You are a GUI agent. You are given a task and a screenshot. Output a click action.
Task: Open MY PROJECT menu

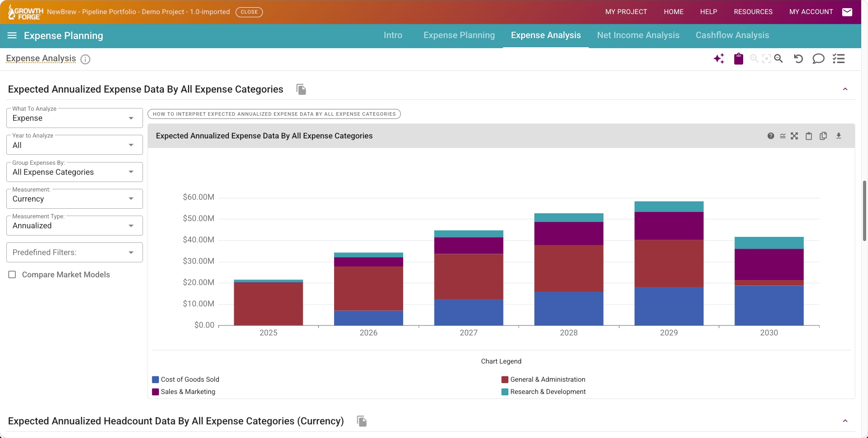coord(626,12)
